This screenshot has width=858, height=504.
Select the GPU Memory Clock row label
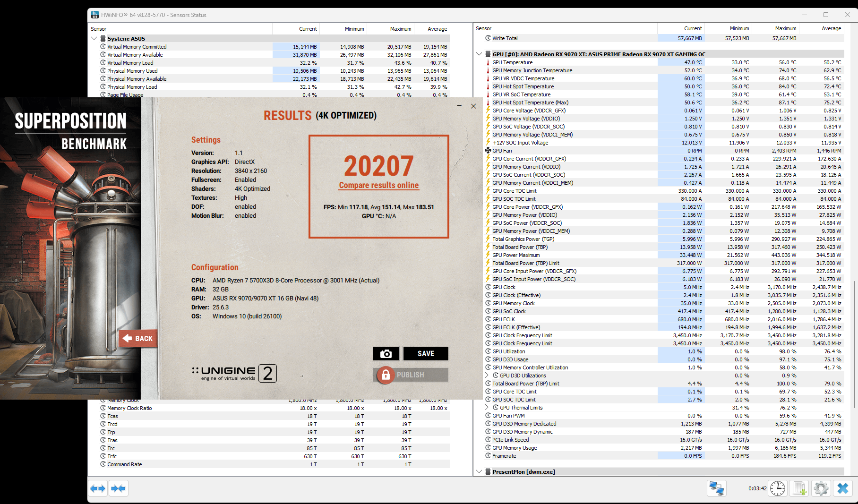514,303
